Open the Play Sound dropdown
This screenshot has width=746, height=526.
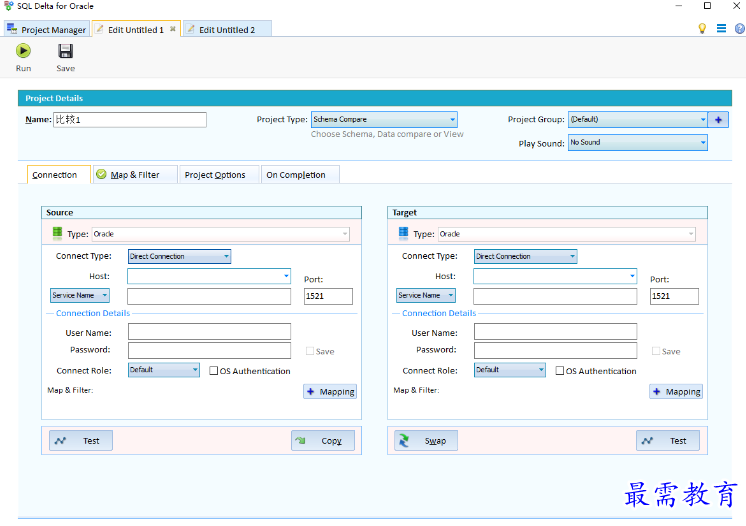pos(638,142)
